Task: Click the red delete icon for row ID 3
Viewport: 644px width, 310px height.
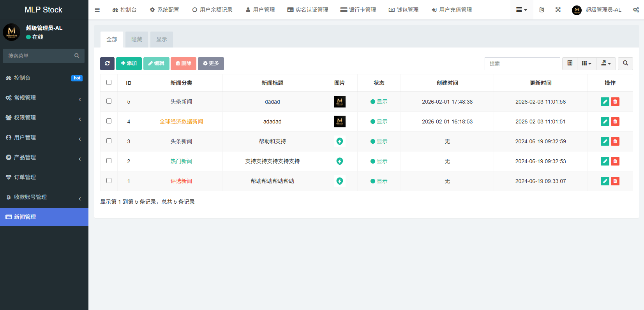Action: tap(615, 141)
